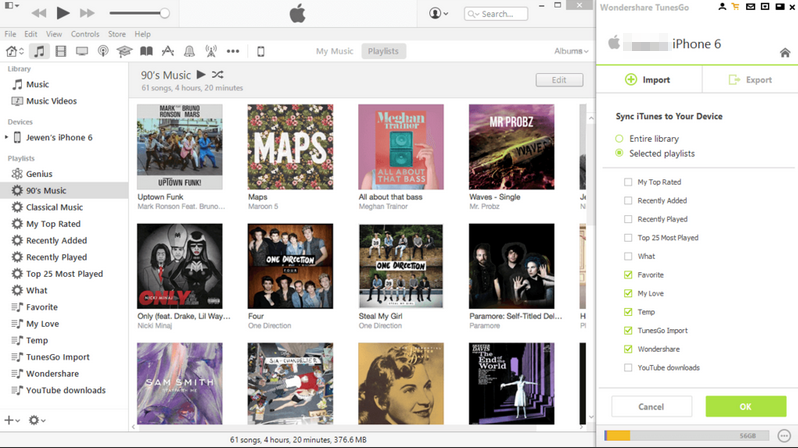Screen dimensions: 798x448
Task: Open the iTunes U graduation cap icon
Action: (x=124, y=51)
